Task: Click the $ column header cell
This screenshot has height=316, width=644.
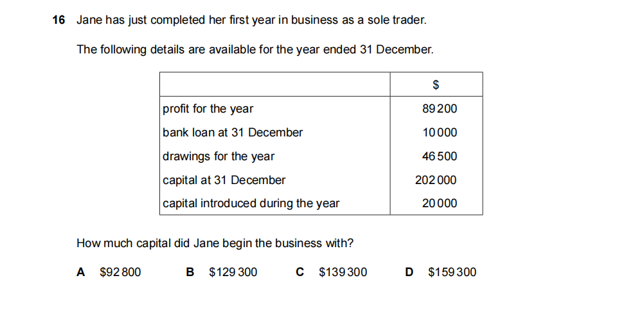Action: (436, 84)
